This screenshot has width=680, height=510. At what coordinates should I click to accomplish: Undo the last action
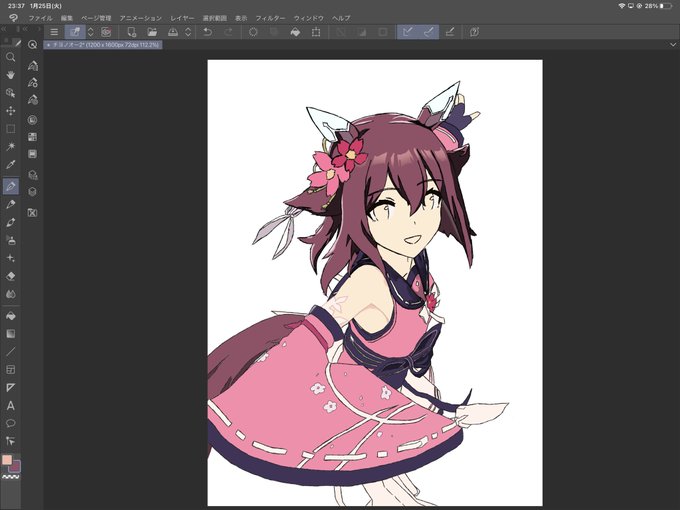tap(208, 32)
